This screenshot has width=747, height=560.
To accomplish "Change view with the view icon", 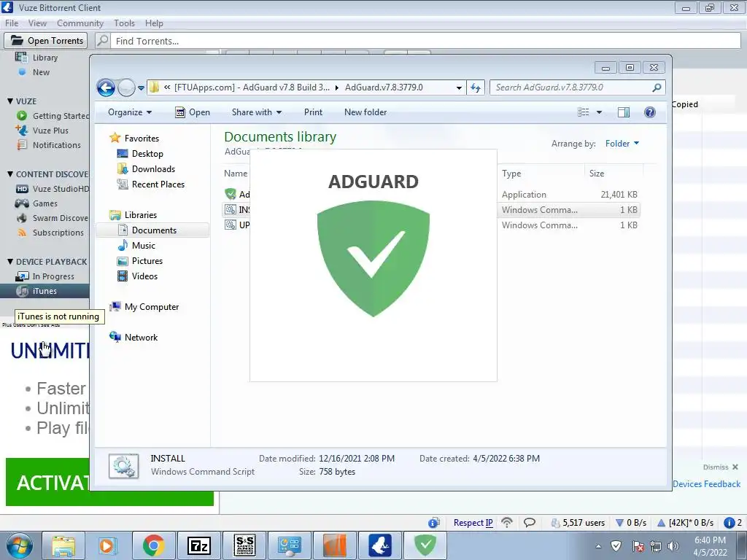I will tap(583, 112).
